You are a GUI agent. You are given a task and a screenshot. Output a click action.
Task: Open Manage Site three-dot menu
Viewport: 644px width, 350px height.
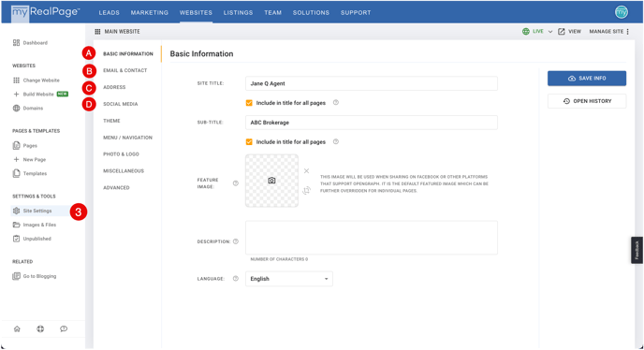click(627, 31)
